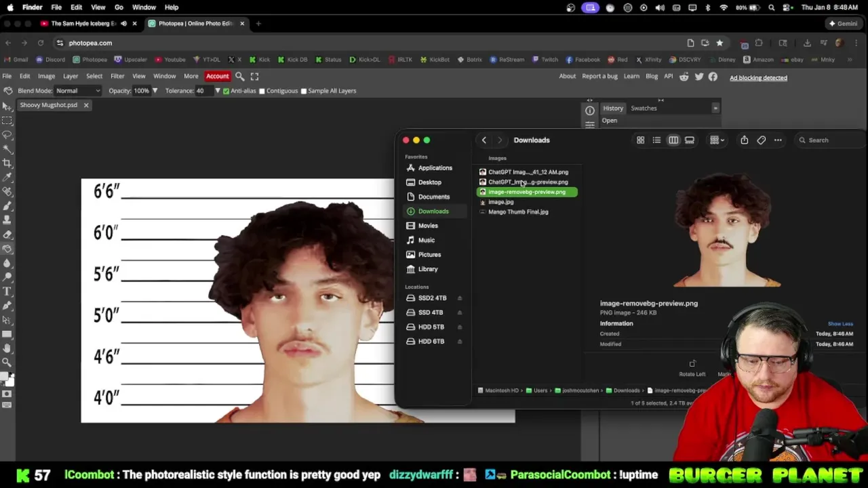Click Rotate Left in Finder preview
The width and height of the screenshot is (868, 488).
pos(692,369)
